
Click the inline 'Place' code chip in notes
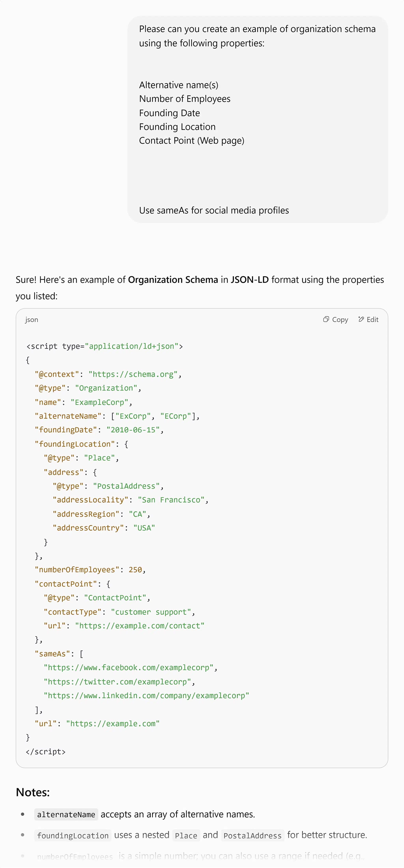click(x=186, y=835)
